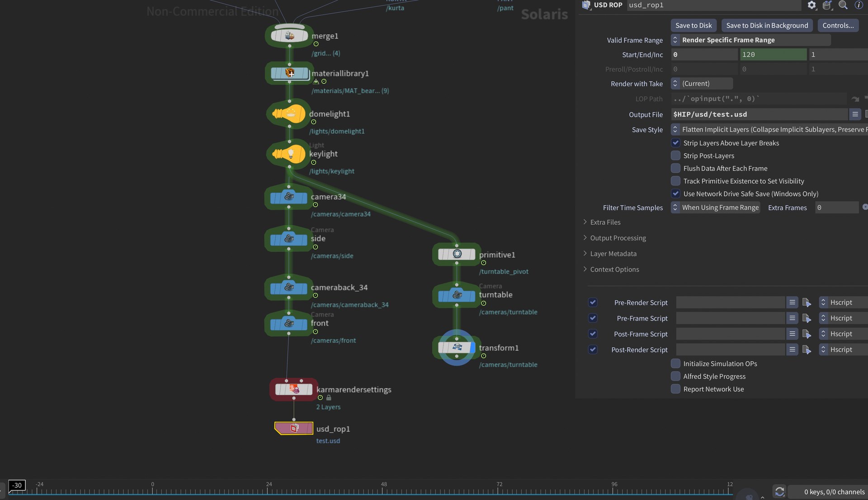Open Pre-Render Script file chooser icon
This screenshot has width=868, height=500.
pos(807,302)
